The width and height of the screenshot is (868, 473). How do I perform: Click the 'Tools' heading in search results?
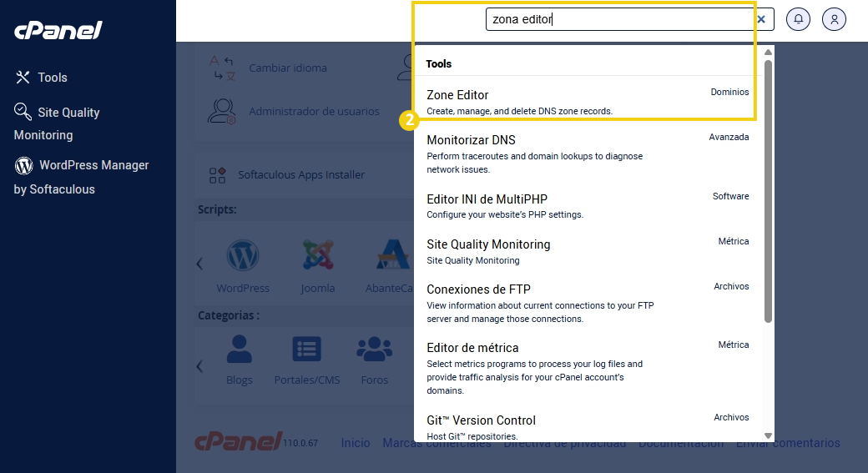click(438, 63)
